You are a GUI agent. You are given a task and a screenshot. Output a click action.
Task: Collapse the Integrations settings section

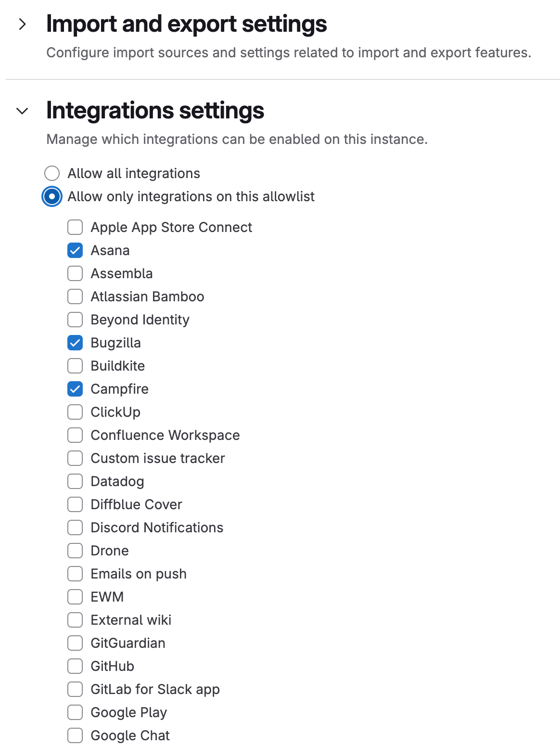click(x=22, y=111)
